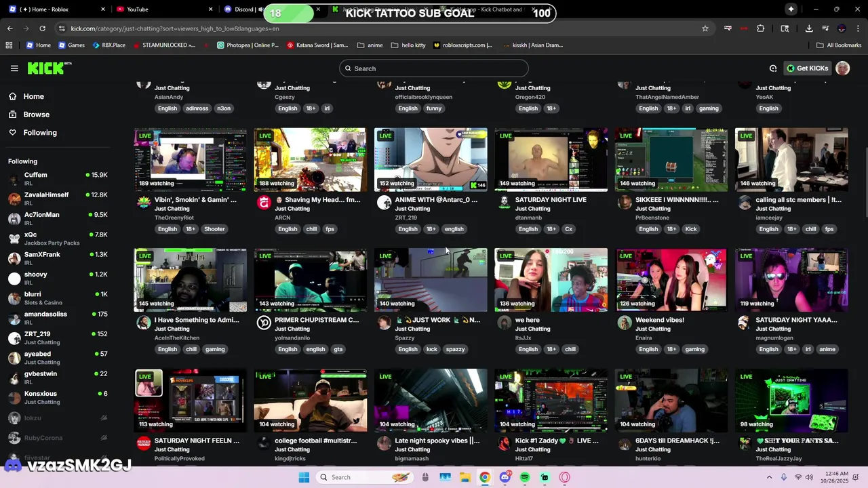
Task: Click the browser address bar URL
Action: click(x=175, y=28)
